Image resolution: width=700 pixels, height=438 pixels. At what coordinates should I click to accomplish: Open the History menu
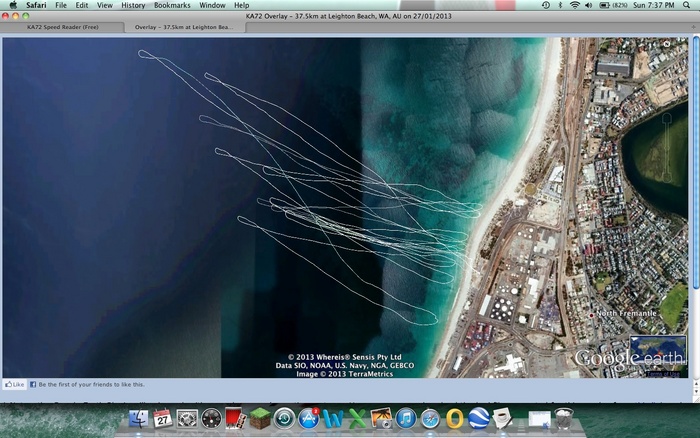point(133,5)
